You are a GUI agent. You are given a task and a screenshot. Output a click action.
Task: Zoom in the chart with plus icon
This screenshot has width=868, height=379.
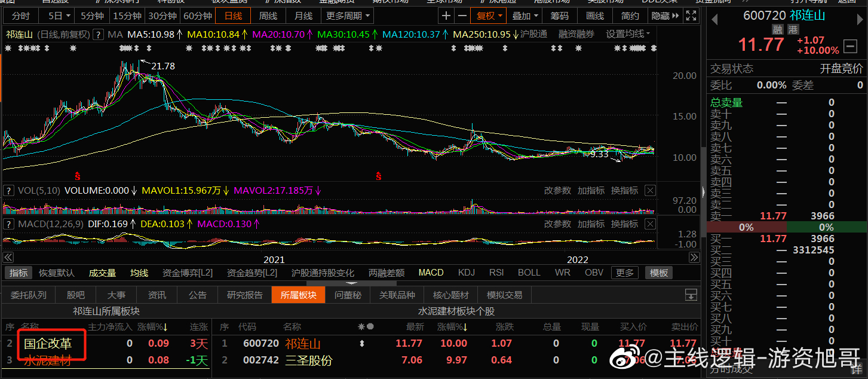(x=446, y=16)
